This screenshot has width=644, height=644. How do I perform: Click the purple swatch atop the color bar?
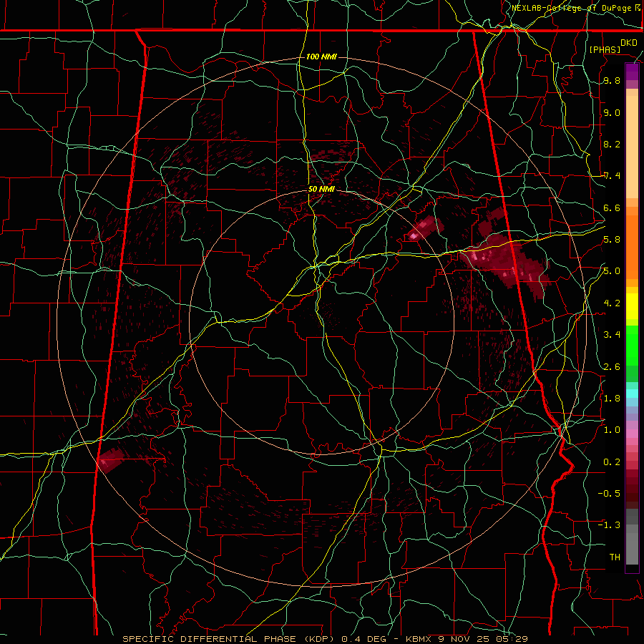coord(632,72)
